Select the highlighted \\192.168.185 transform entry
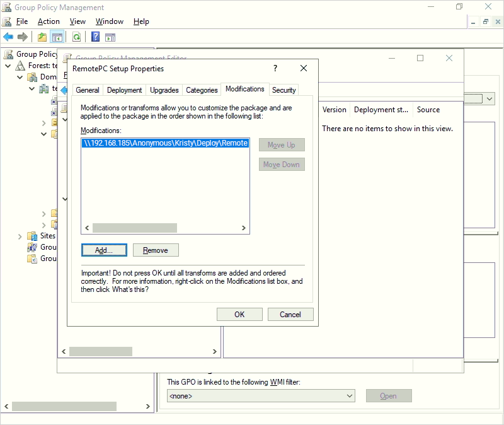Viewport: 504px width, 425px height. click(165, 144)
